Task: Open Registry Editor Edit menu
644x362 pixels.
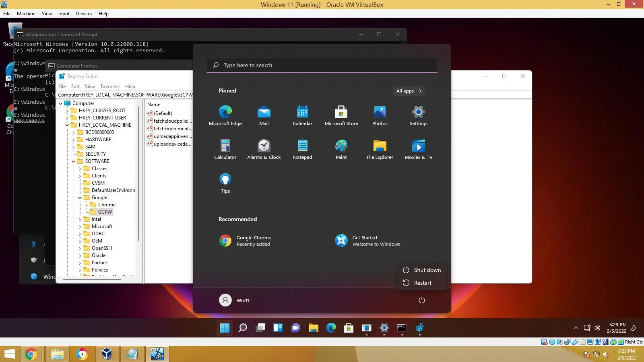Action: (75, 86)
